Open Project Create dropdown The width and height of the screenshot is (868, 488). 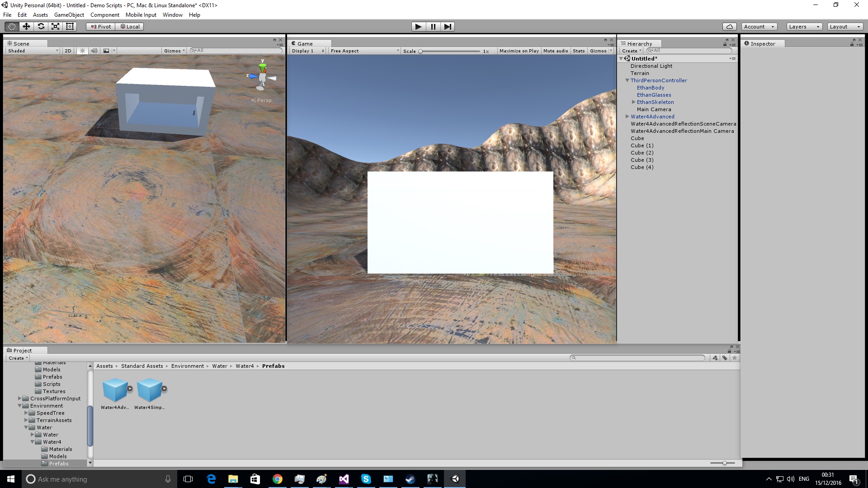click(18, 358)
